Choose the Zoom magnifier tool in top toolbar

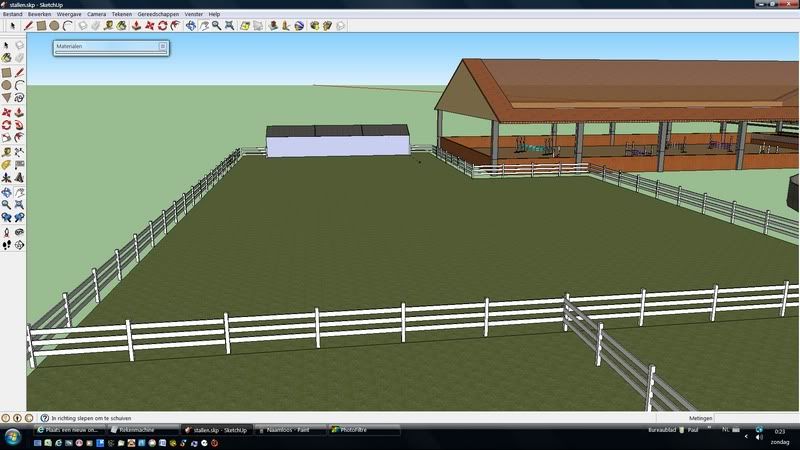[217, 25]
